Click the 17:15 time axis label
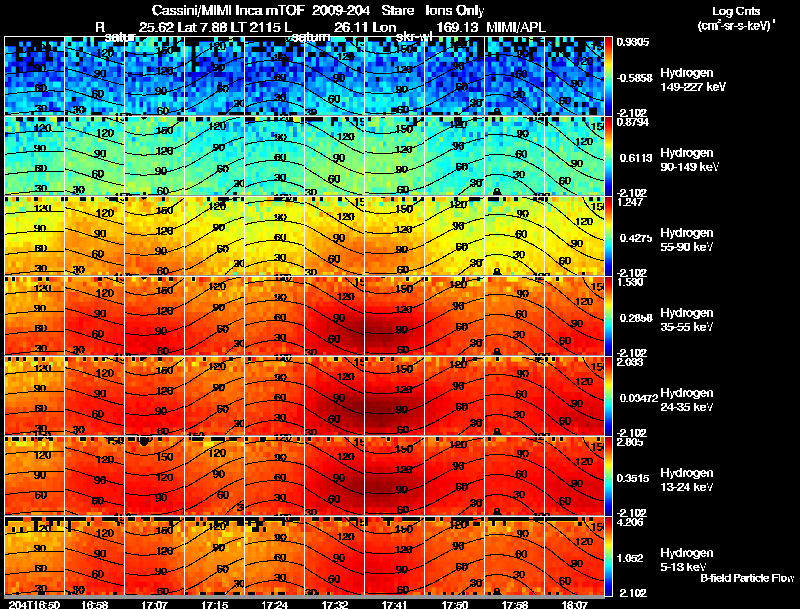Image resolution: width=800 pixels, height=609 pixels. 214,604
